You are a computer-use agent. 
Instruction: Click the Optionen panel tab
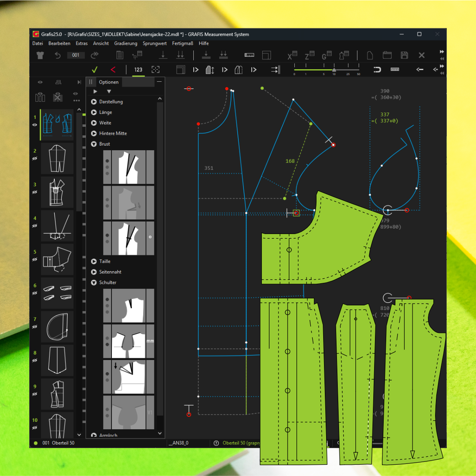[109, 82]
